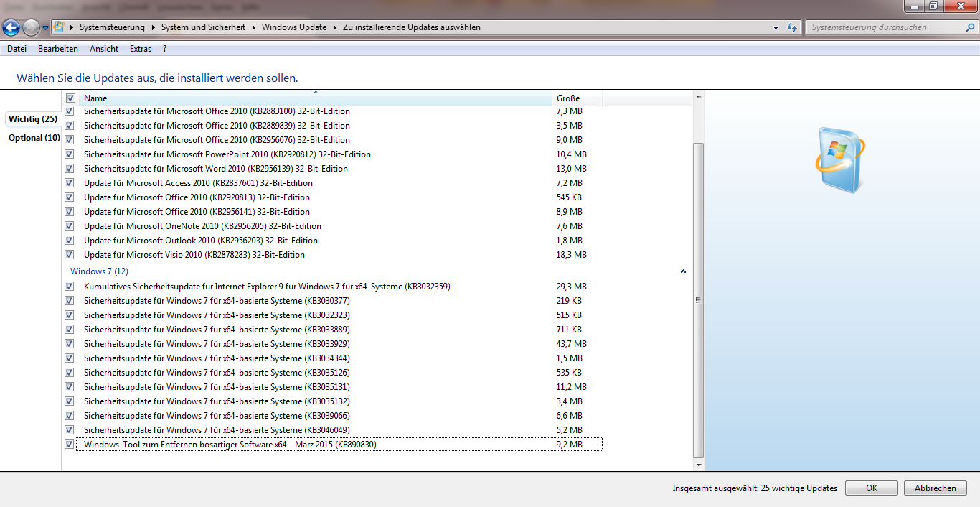The height and width of the screenshot is (507, 980).
Task: Click the address bar refresh icon
Action: point(792,27)
